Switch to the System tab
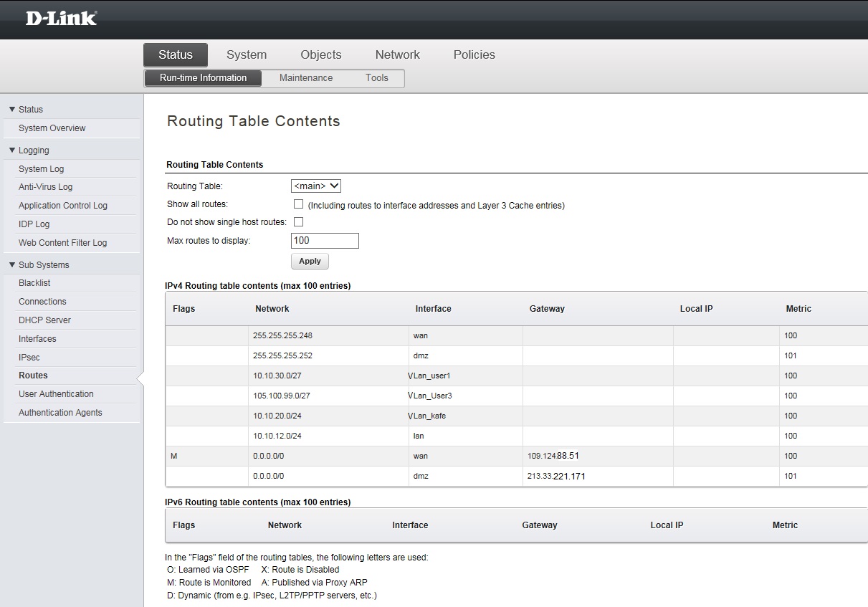This screenshot has width=868, height=607. (x=247, y=55)
